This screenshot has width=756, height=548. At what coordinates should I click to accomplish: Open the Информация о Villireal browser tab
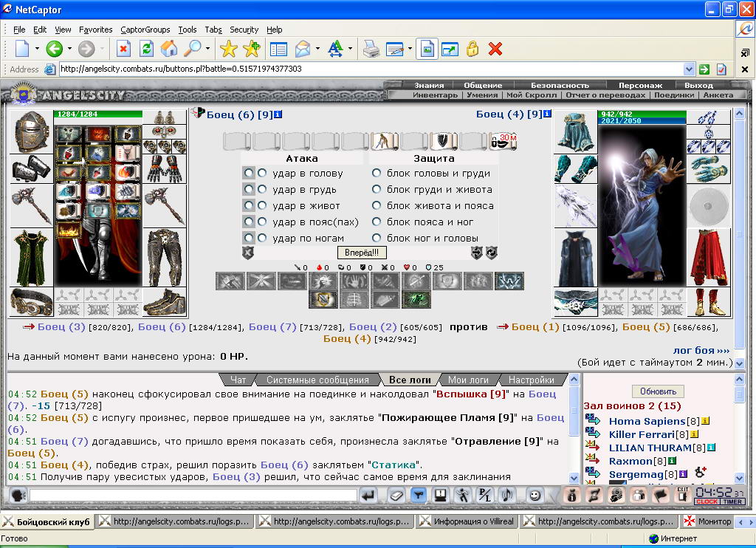coord(467,521)
